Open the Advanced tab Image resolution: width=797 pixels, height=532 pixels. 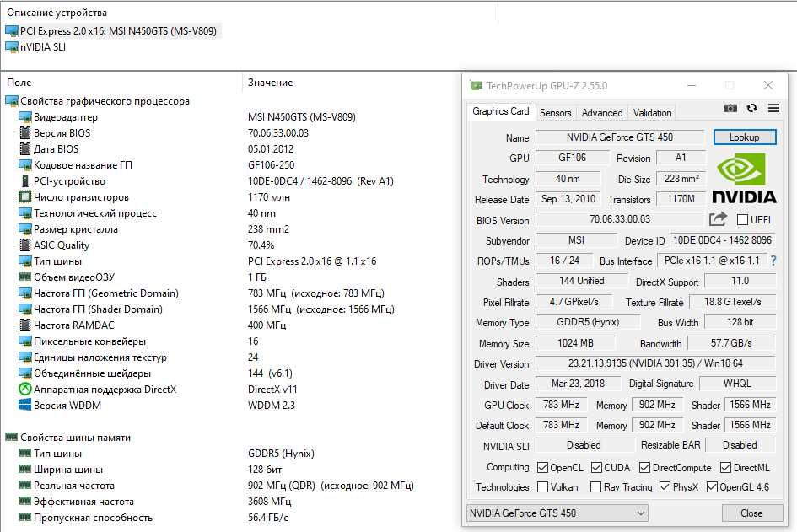[602, 113]
